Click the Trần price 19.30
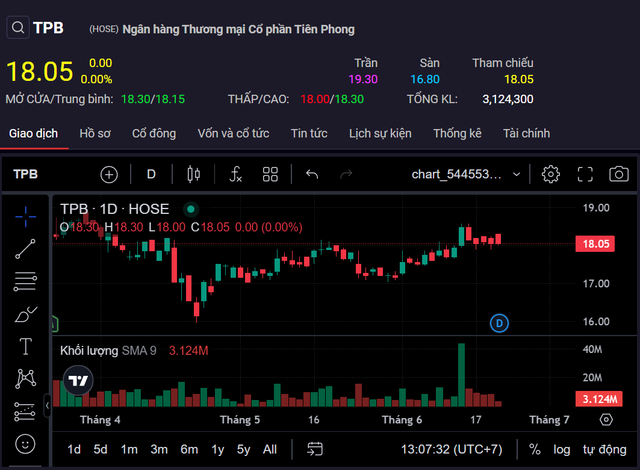Viewport: 640px width, 470px height. 363,79
